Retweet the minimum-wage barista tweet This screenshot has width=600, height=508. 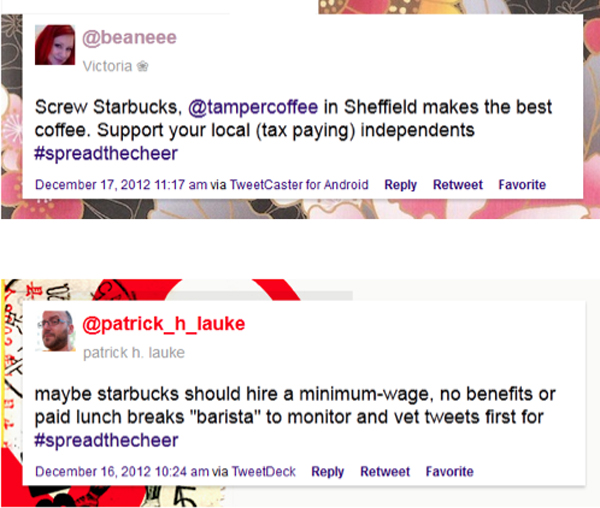click(x=385, y=471)
